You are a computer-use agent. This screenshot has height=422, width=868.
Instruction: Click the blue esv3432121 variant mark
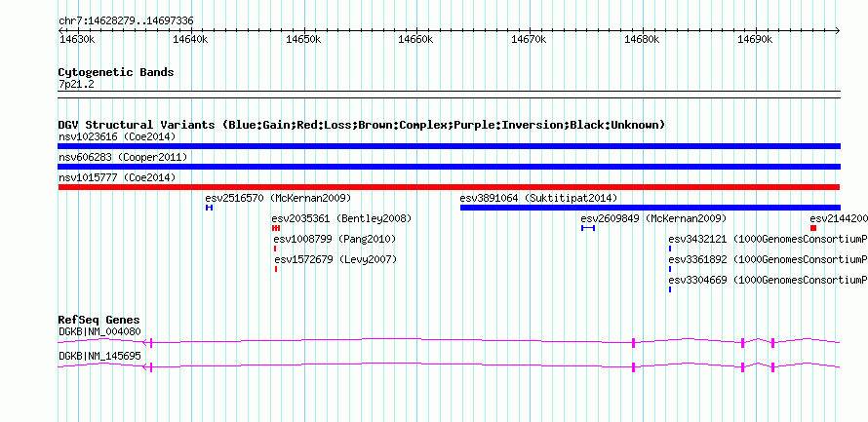click(670, 249)
